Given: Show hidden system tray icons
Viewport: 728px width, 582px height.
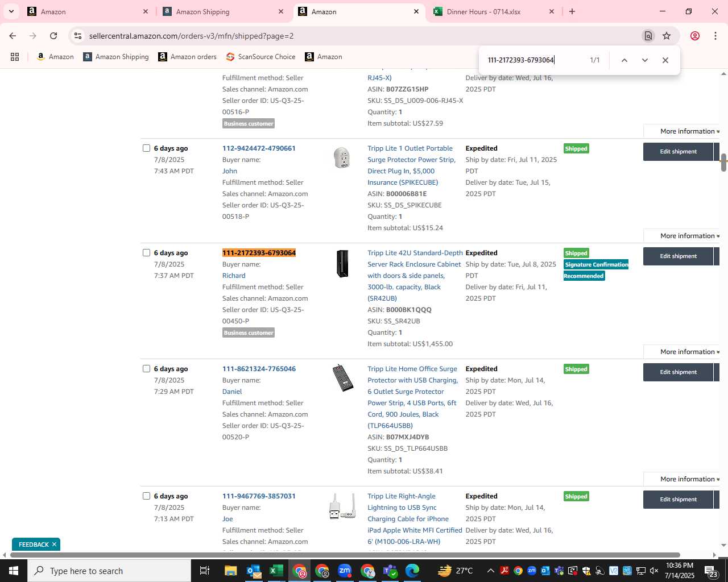Looking at the screenshot, I should point(490,571).
